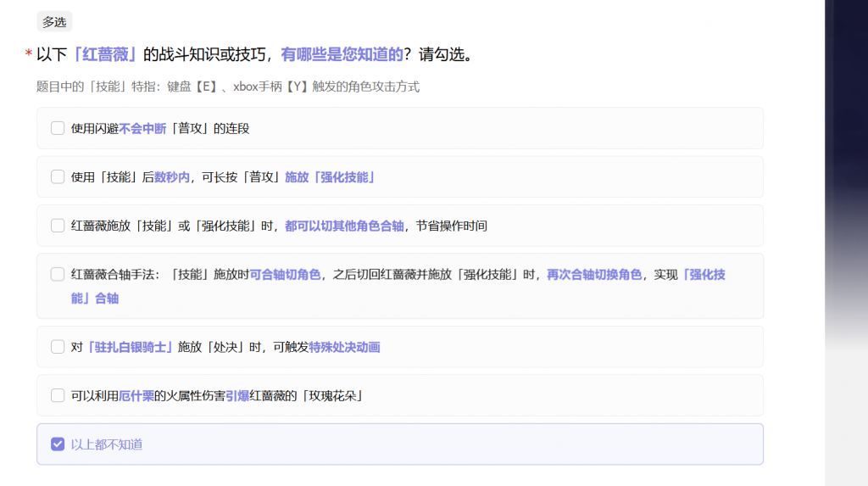Screen dimensions: 868x486
Task: Enable the '红蔷薇合轴手法' checkbox
Action: coord(58,274)
